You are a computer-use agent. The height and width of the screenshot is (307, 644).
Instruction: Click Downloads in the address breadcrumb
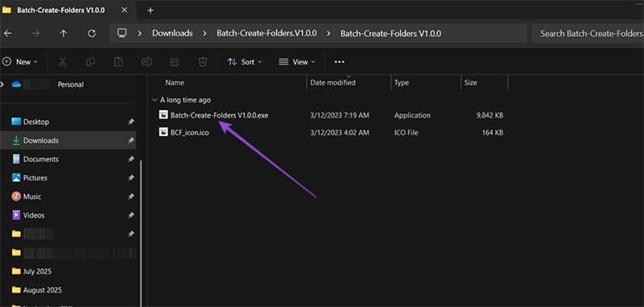tap(172, 33)
